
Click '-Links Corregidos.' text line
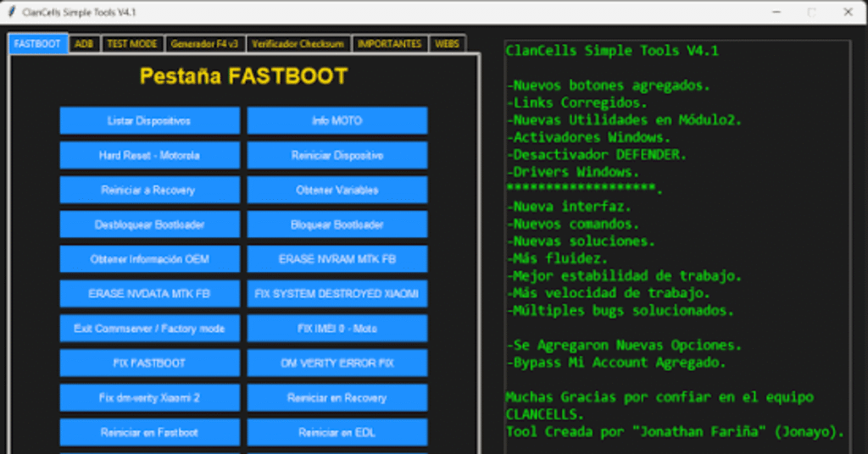[x=576, y=102]
